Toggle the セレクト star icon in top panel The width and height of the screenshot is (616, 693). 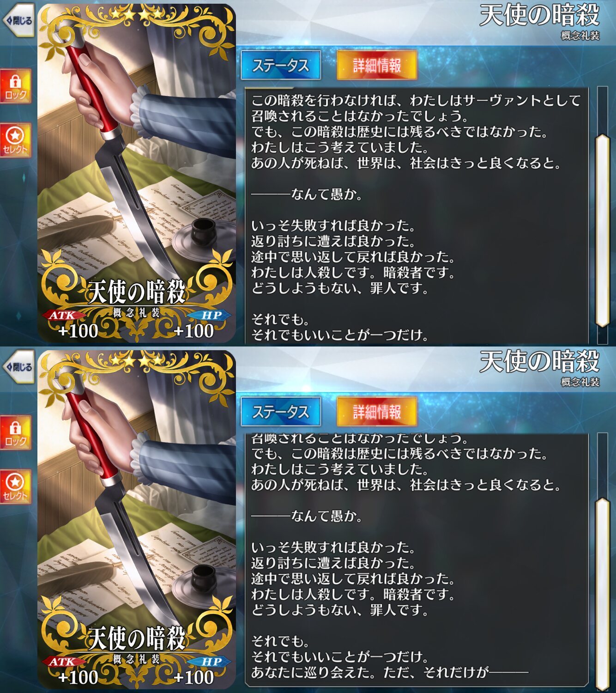click(15, 140)
